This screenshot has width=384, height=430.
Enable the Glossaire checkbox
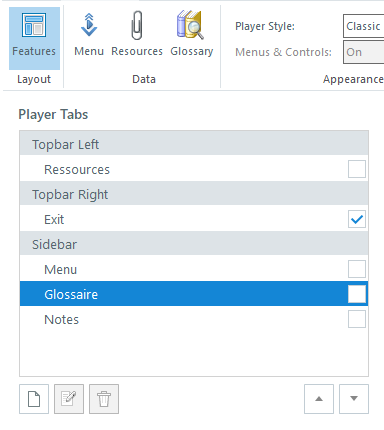pos(357,294)
